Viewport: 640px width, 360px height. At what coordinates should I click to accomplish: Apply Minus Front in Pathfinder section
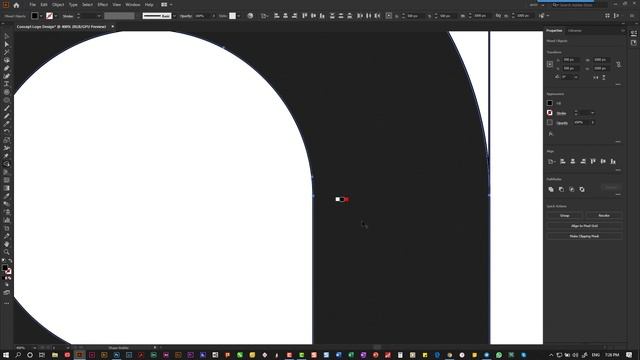coord(561,189)
